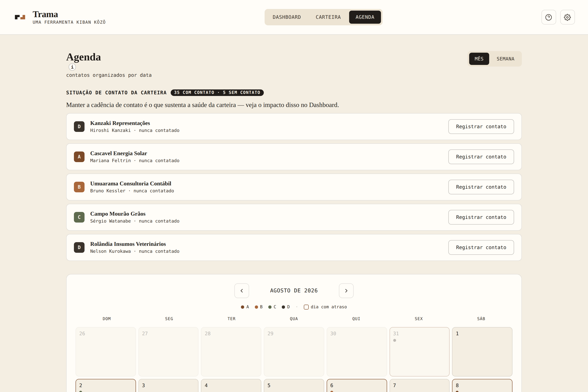Select calendar day 27 (Monday)
The height and width of the screenshot is (392, 588).
[168, 352]
